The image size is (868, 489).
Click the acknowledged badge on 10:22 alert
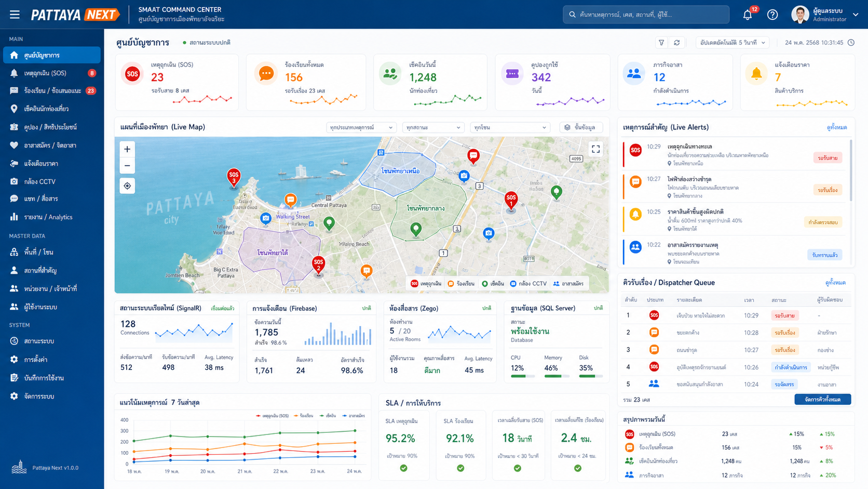[x=825, y=255]
